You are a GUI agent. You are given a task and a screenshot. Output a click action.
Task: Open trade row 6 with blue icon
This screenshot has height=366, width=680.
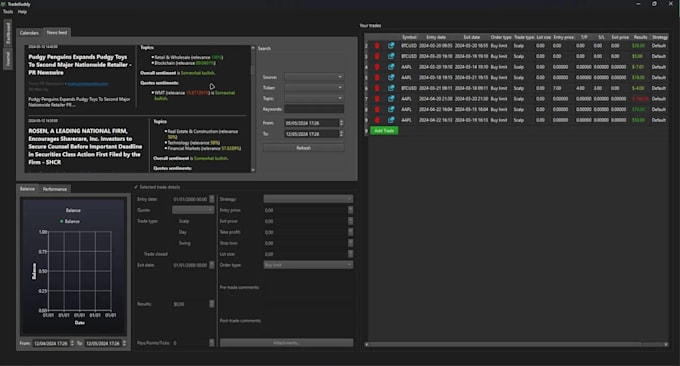pos(391,88)
